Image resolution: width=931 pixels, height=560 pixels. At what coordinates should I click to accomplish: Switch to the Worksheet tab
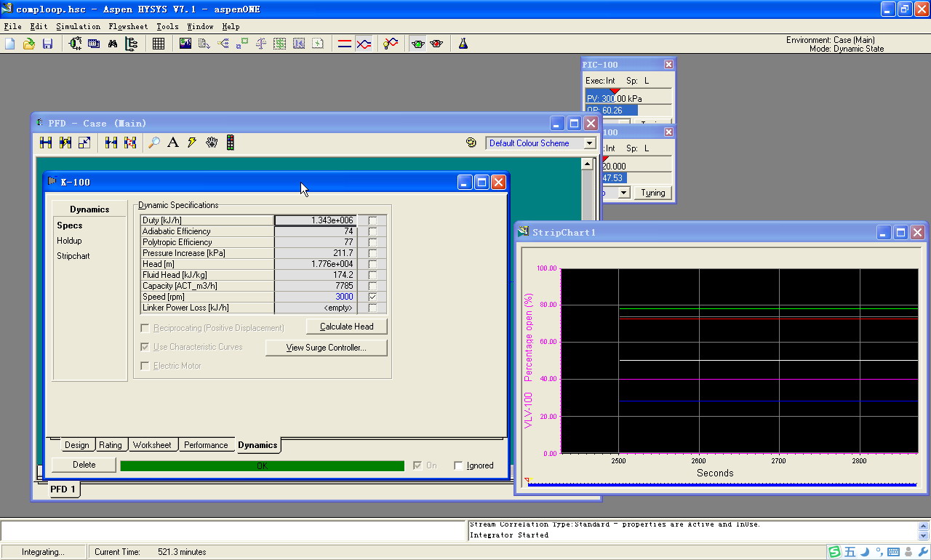point(152,445)
